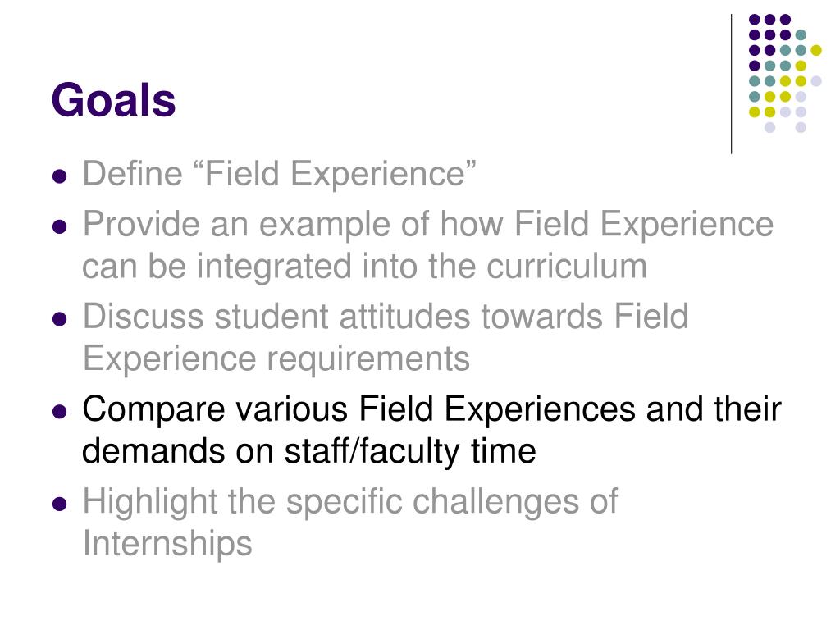Click the bullet dot beside Highlight the specific challenges
This screenshot has width=840, height=630.
click(x=60, y=504)
